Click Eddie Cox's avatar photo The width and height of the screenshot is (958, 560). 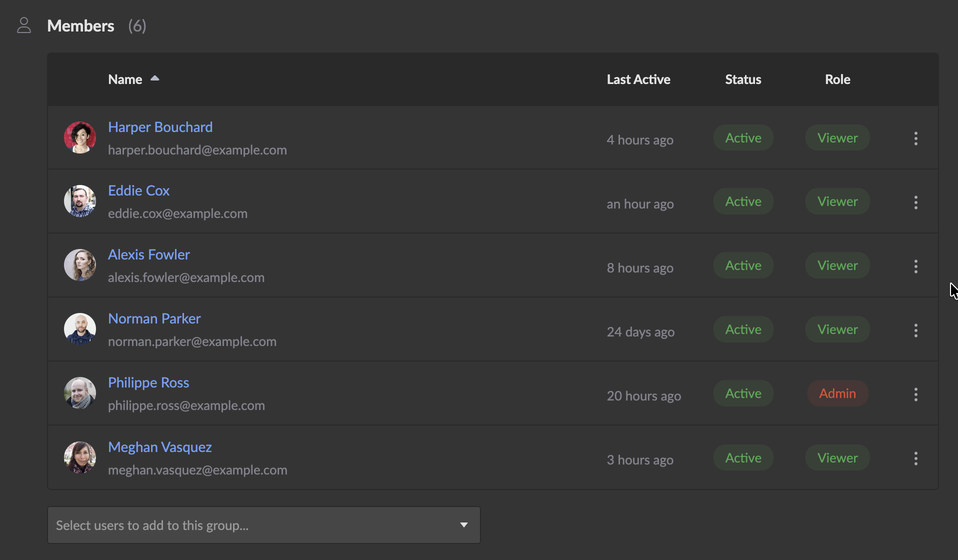(80, 201)
